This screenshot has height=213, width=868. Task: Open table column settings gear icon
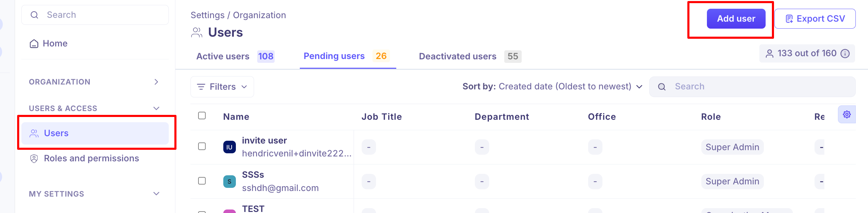click(x=847, y=115)
